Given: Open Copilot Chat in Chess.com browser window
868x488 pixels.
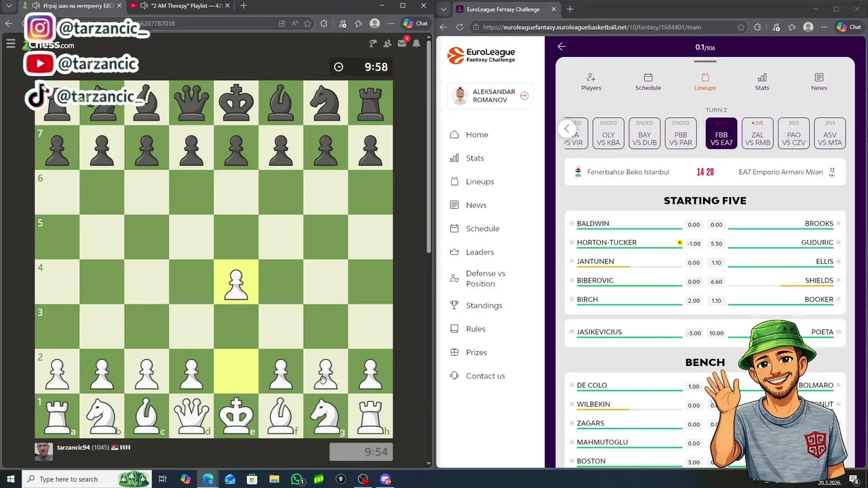Looking at the screenshot, I should (x=415, y=23).
